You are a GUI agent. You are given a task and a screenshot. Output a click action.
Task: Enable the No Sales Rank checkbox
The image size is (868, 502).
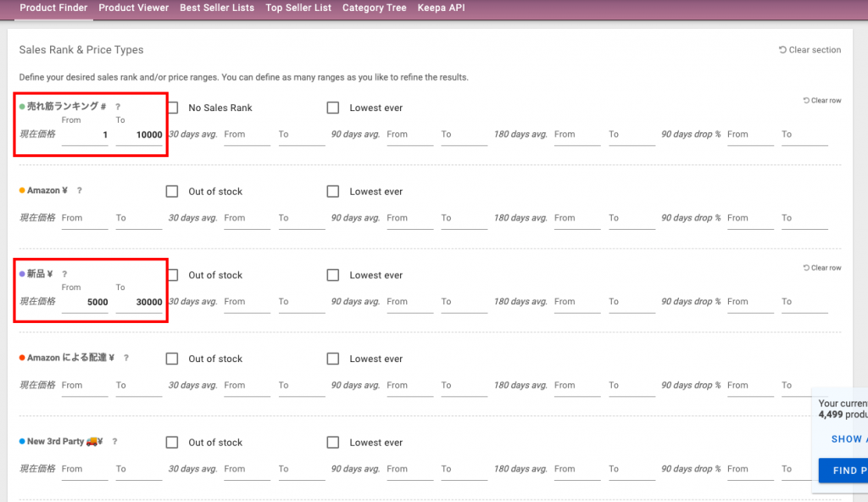point(172,108)
